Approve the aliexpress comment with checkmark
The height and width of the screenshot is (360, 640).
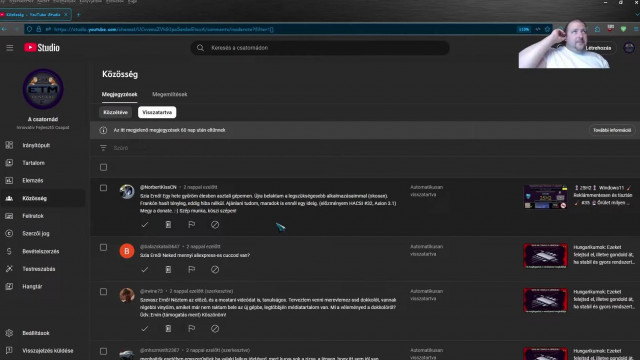point(144,269)
